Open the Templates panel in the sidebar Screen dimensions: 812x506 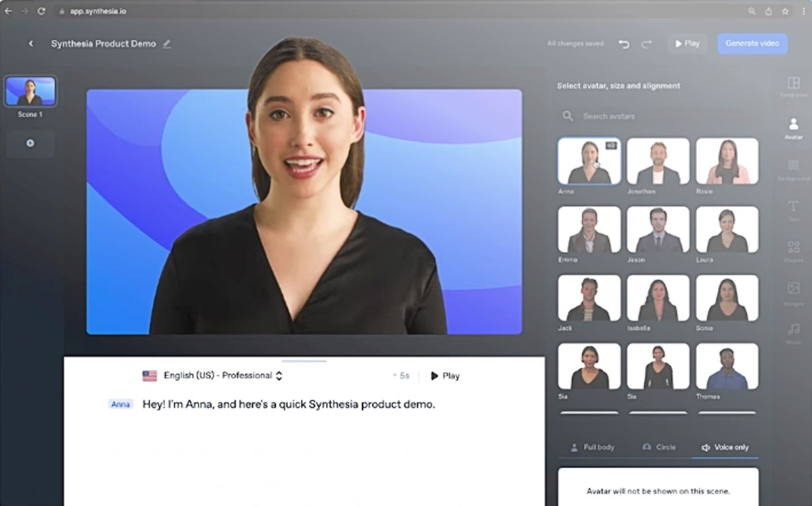click(793, 87)
